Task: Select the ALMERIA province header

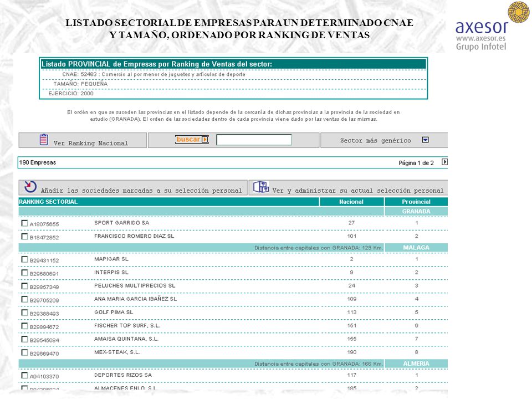Action: coord(416,364)
